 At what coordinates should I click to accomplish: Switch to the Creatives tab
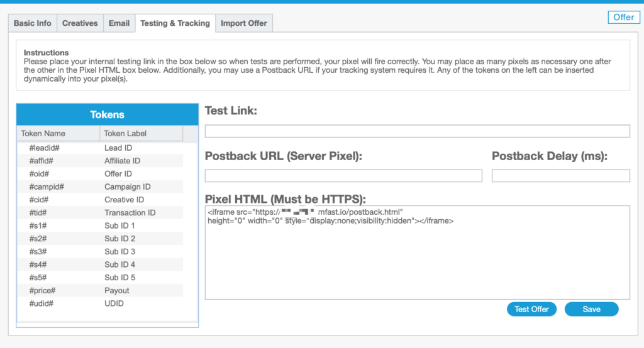tap(80, 23)
